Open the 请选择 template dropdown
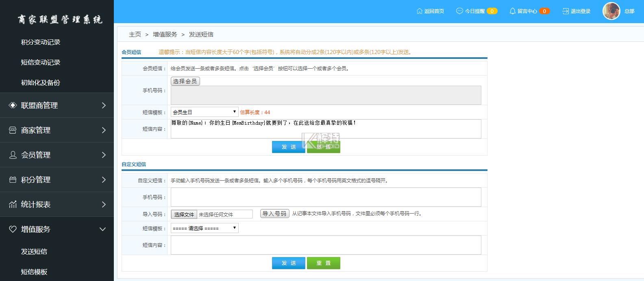This screenshot has height=281, width=644. click(204, 228)
